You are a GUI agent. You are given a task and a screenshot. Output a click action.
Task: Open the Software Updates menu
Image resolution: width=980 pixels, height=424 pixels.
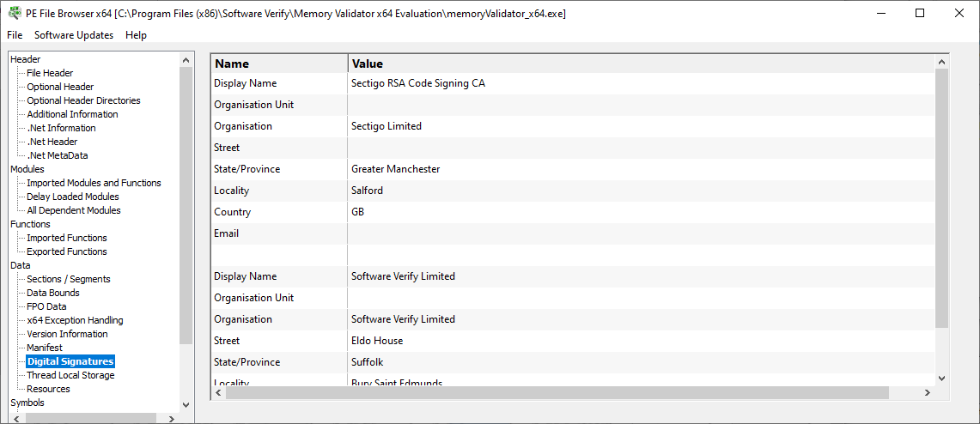[74, 35]
